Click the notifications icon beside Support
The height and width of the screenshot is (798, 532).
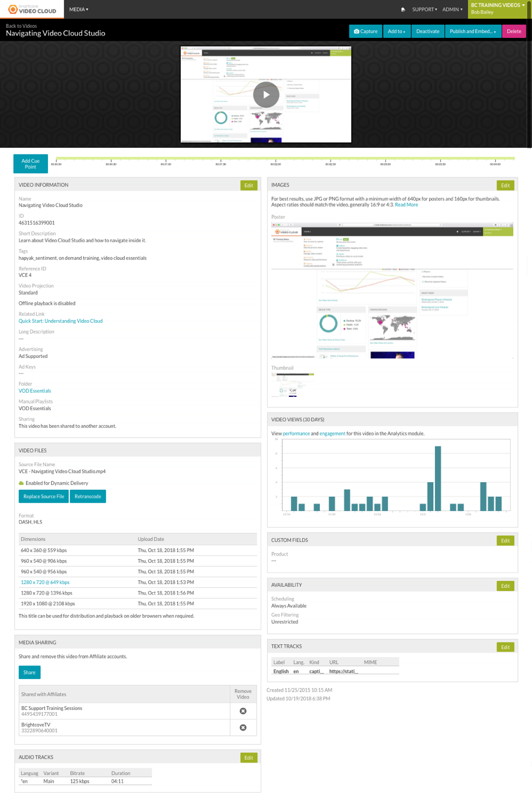pyautogui.click(x=403, y=9)
